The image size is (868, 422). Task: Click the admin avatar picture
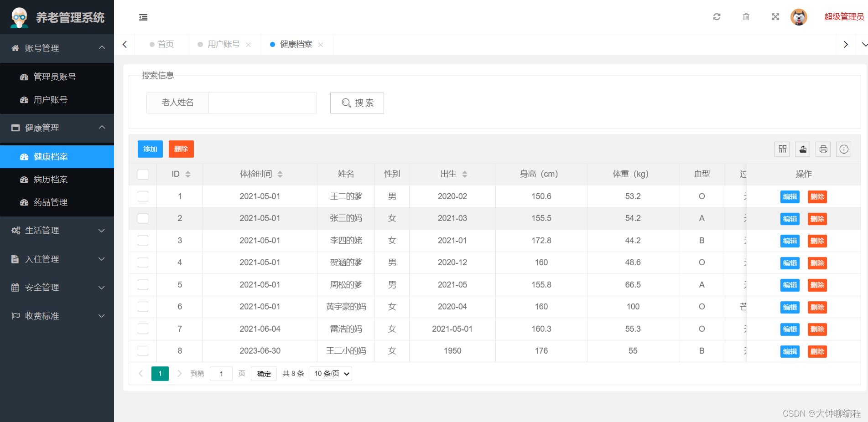coord(799,17)
